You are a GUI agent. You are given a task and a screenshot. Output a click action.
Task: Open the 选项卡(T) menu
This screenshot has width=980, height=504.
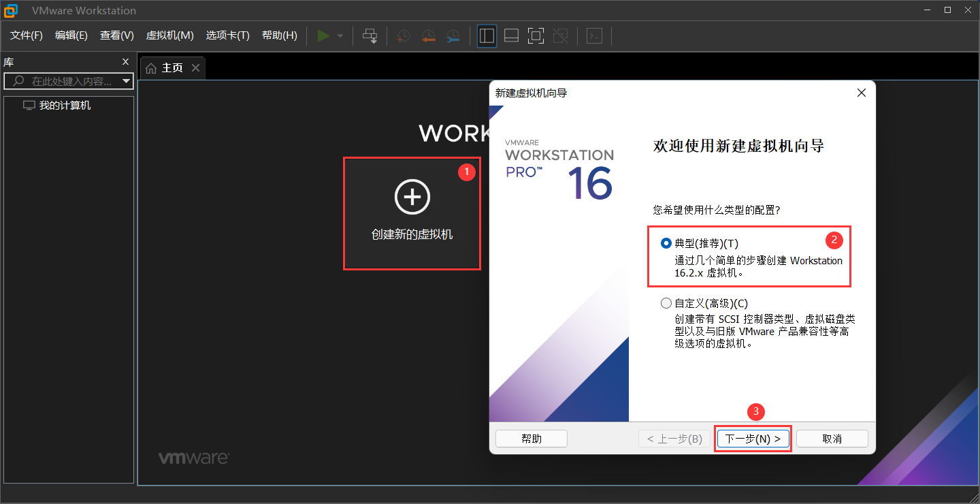pos(228,35)
